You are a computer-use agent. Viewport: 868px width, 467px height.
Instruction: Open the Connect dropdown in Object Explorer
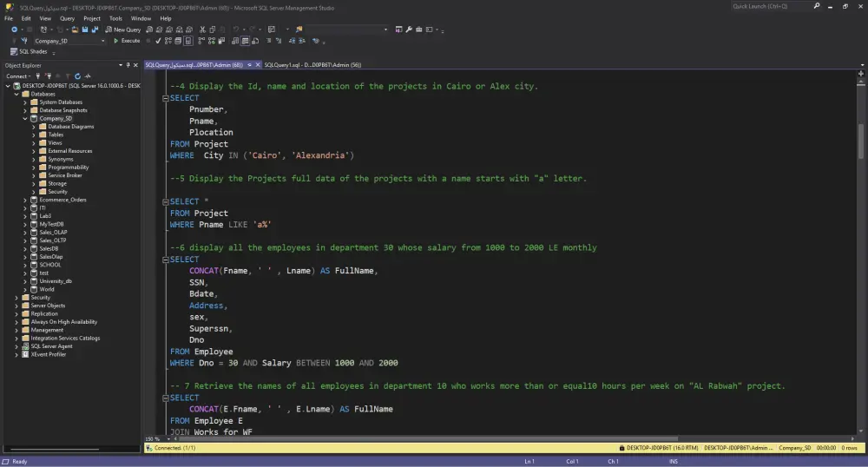(x=19, y=76)
